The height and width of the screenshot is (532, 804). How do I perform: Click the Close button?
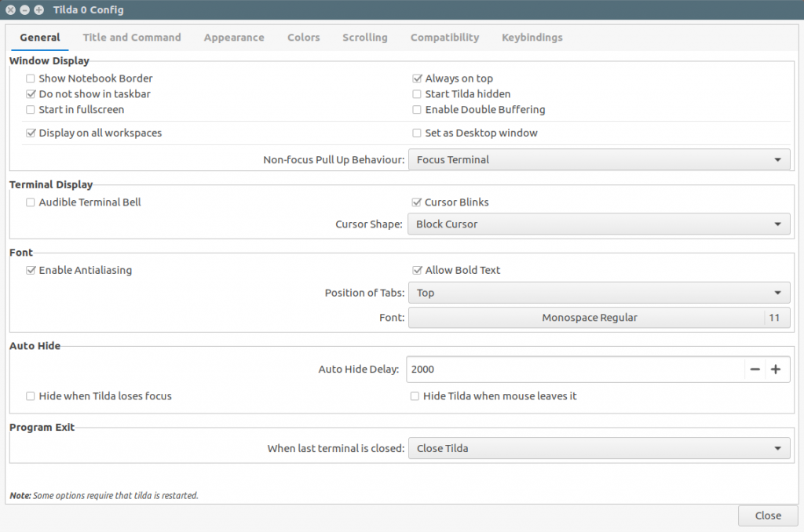click(x=767, y=516)
